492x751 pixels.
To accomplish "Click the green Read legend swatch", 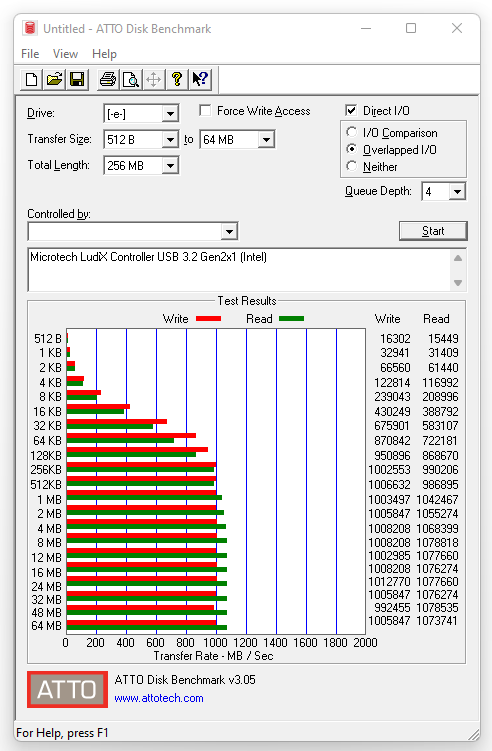I will click(x=292, y=319).
